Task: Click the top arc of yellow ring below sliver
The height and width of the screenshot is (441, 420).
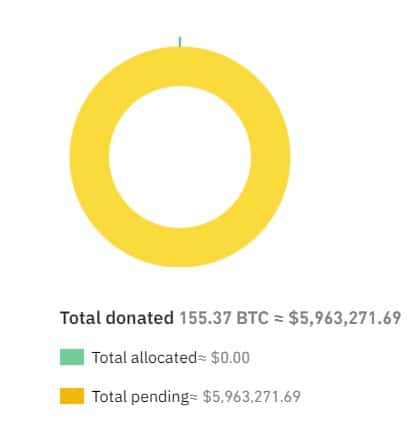Action: [x=180, y=66]
